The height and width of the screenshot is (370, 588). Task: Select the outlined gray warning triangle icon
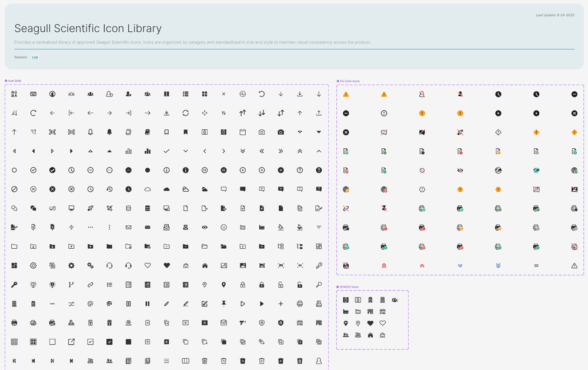point(574,266)
